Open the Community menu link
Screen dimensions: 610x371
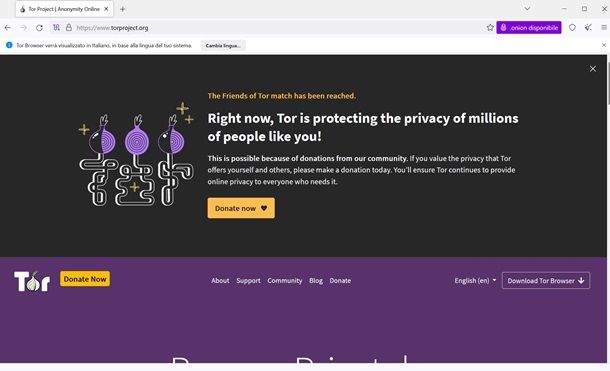[284, 280]
